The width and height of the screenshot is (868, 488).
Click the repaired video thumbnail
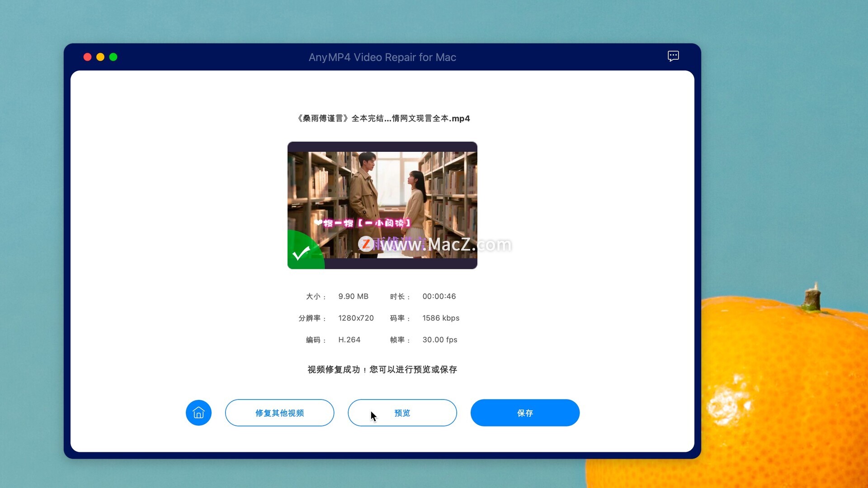382,205
